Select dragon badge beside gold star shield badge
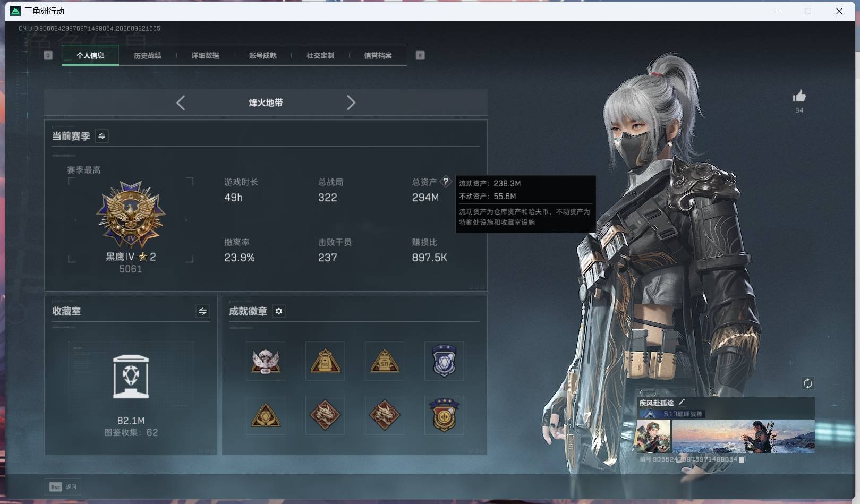The height and width of the screenshot is (504, 860). coord(385,415)
